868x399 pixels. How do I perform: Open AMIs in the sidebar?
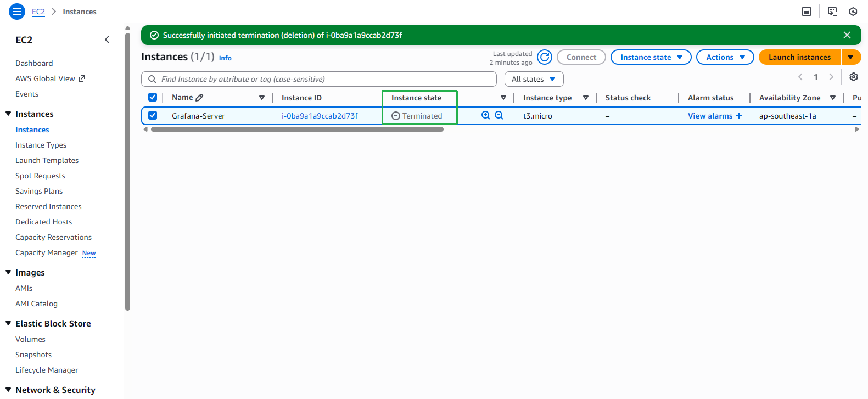click(x=24, y=288)
